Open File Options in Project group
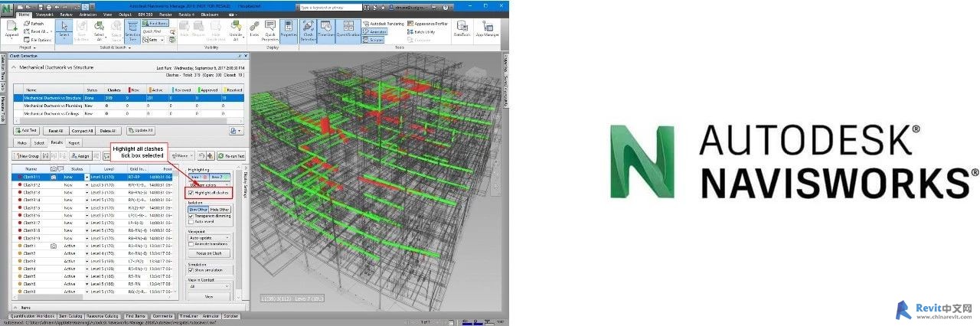Image resolution: width=980 pixels, height=326 pixels. click(38, 41)
